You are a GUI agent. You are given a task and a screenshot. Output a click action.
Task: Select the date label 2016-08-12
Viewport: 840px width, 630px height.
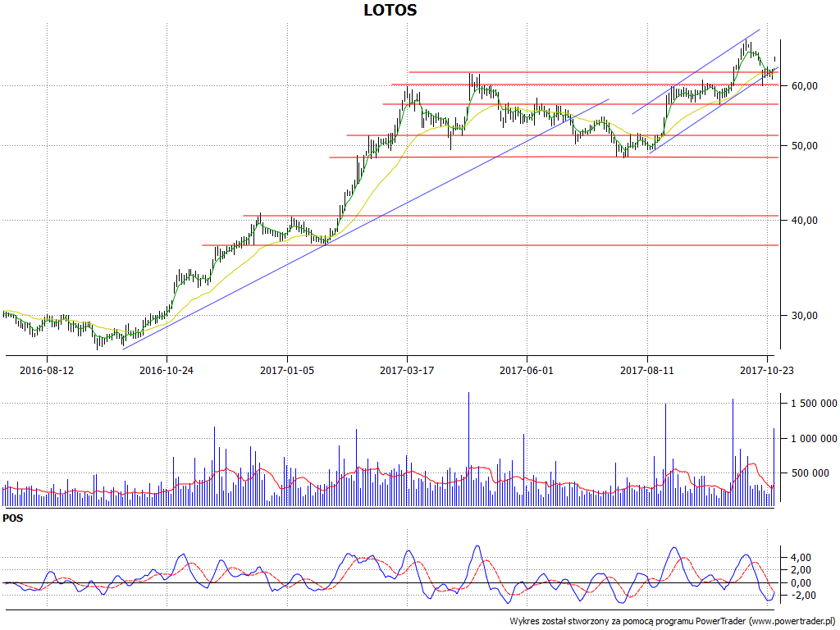tap(47, 370)
